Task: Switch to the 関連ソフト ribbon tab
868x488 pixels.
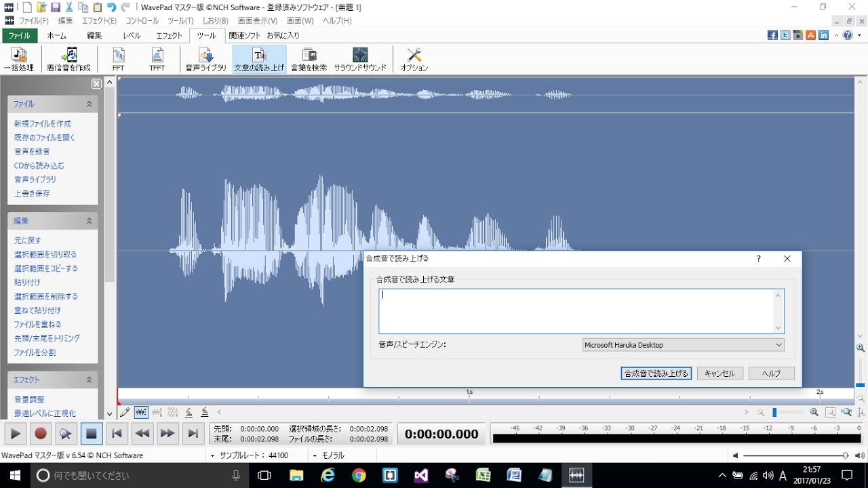Action: (244, 35)
